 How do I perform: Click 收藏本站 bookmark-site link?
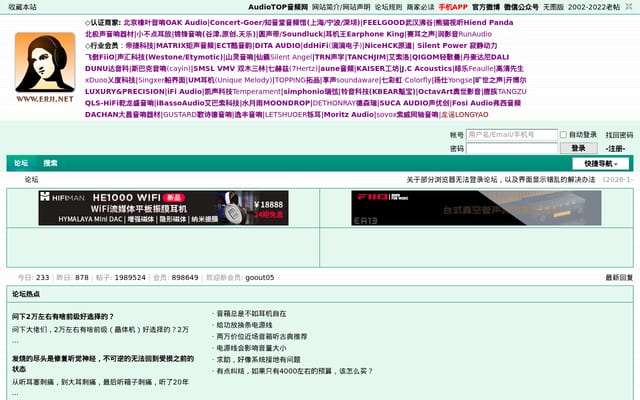(x=22, y=7)
